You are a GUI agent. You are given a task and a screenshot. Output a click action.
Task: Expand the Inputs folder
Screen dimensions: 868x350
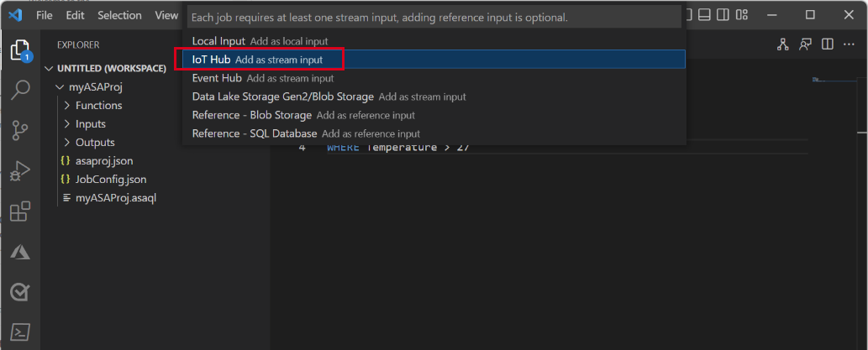pyautogui.click(x=90, y=124)
